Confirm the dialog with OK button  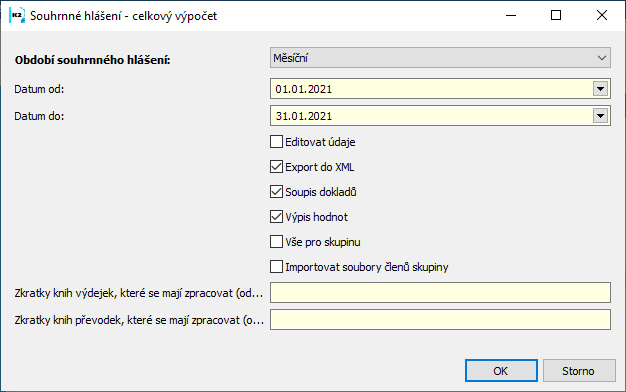tap(501, 371)
